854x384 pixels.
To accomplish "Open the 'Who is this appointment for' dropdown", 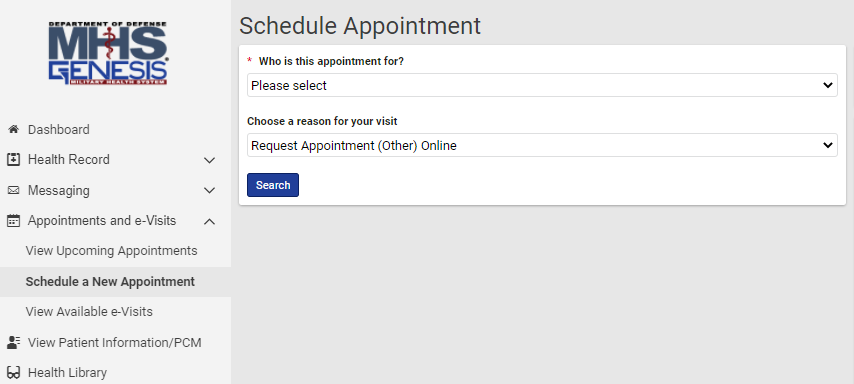I will (x=542, y=86).
